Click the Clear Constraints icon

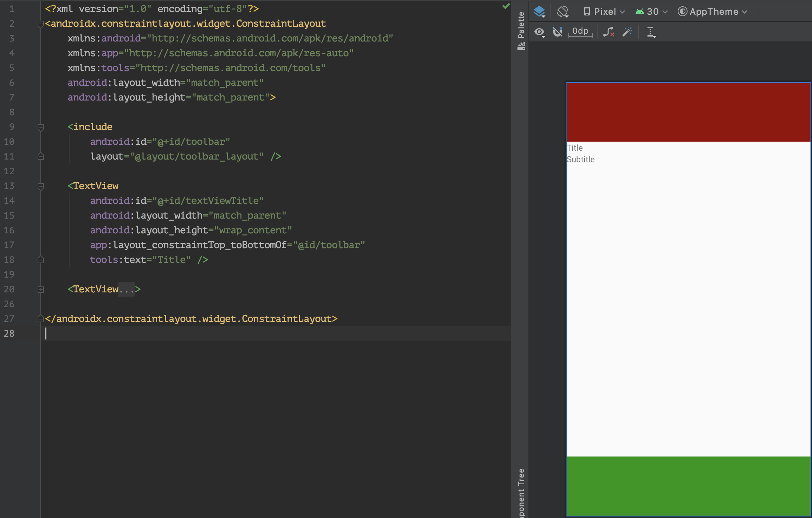point(608,32)
